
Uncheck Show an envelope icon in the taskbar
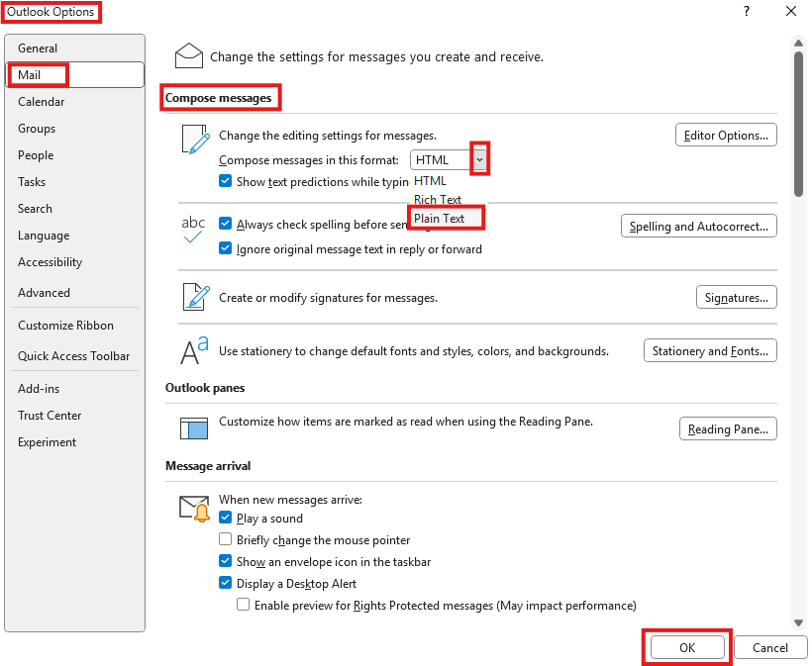click(x=225, y=561)
